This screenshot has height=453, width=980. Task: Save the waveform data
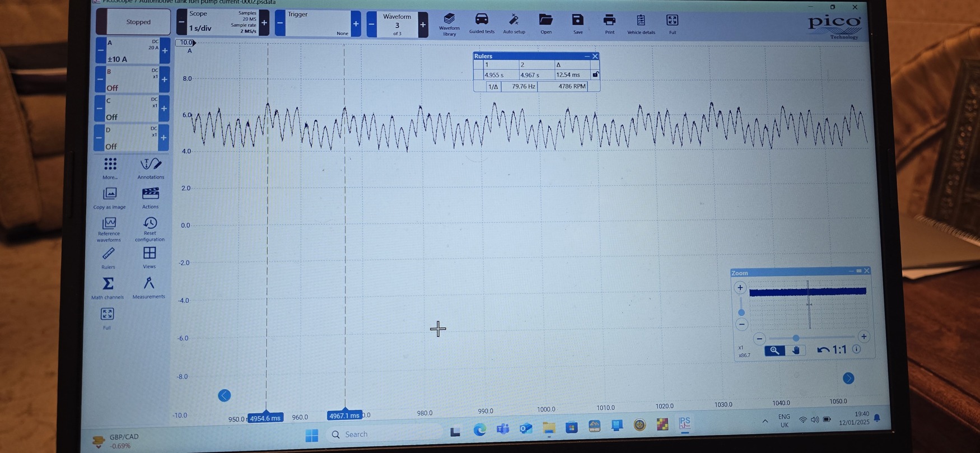(577, 24)
